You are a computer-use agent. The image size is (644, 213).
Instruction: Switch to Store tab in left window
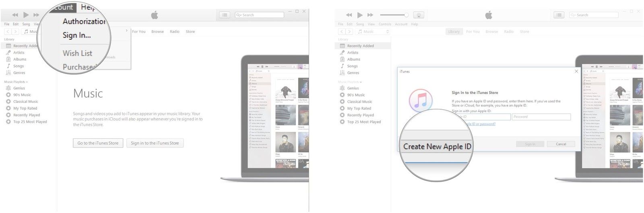pyautogui.click(x=190, y=31)
